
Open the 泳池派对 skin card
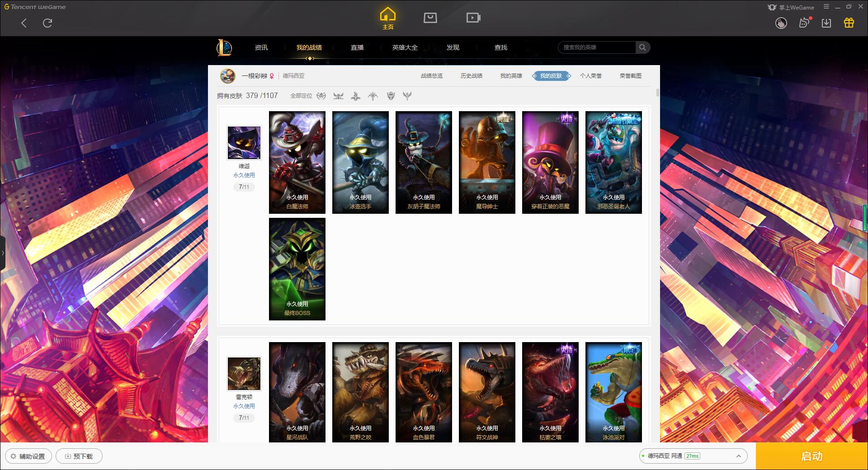pyautogui.click(x=613, y=392)
